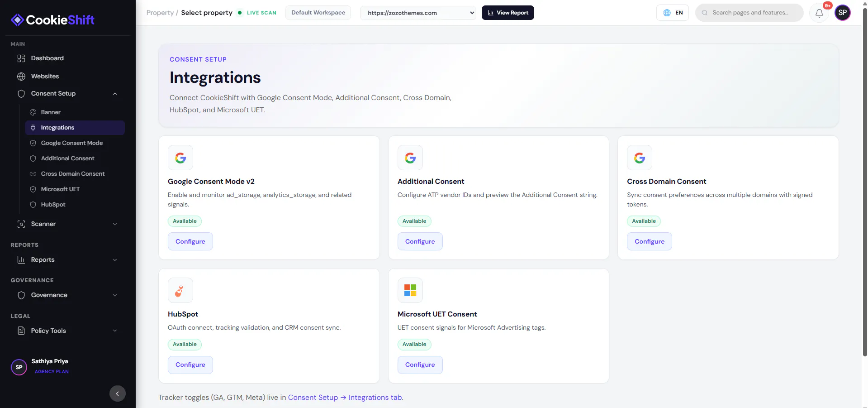This screenshot has height=408, width=868.
Task: Expand the Policy Tools section chevron
Action: (x=115, y=331)
